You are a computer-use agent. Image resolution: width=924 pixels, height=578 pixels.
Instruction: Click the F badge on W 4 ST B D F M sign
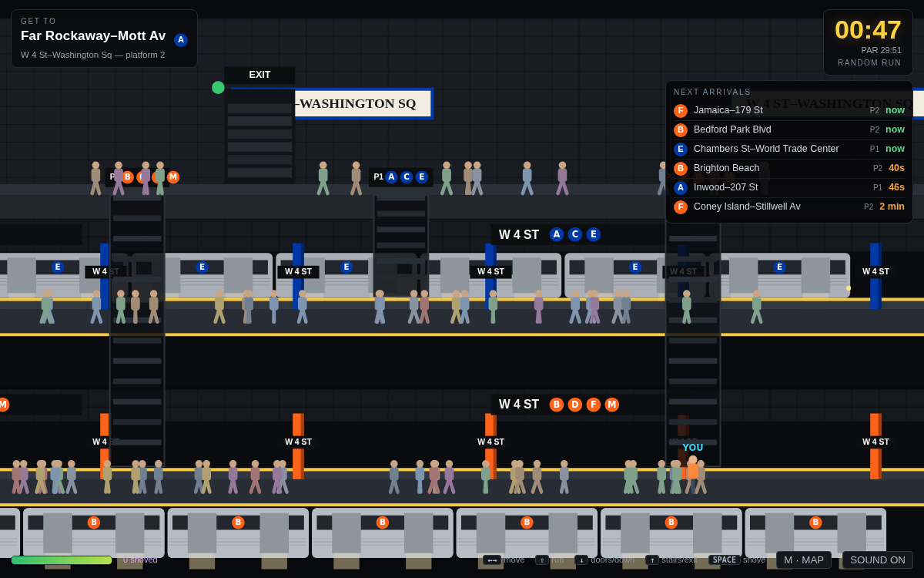tap(594, 405)
